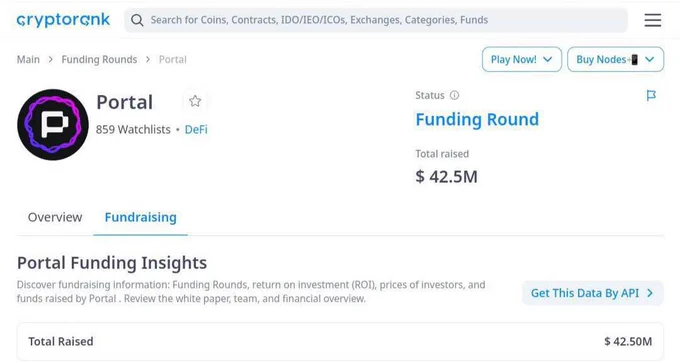Viewport: 680px width, 363px height.
Task: Open the hamburger menu icon
Action: tap(653, 20)
